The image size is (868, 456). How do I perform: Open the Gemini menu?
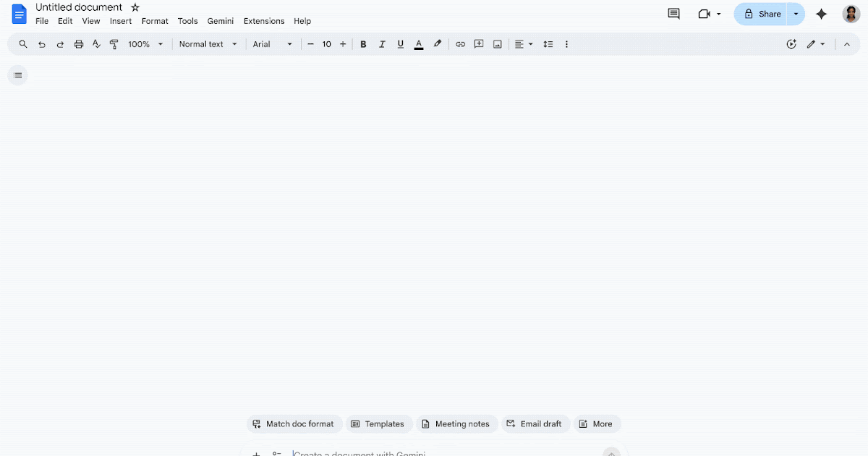(x=221, y=21)
